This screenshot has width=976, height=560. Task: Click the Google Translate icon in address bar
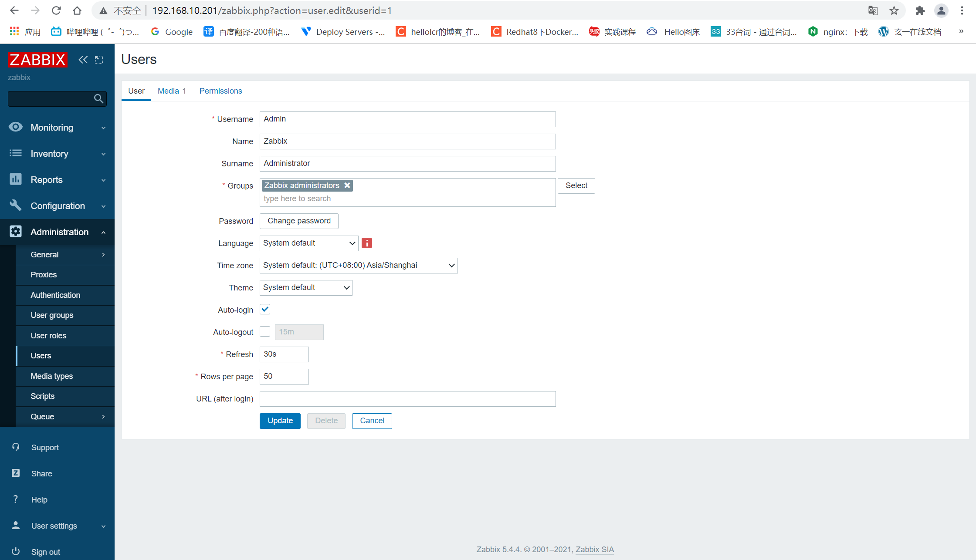[873, 10]
